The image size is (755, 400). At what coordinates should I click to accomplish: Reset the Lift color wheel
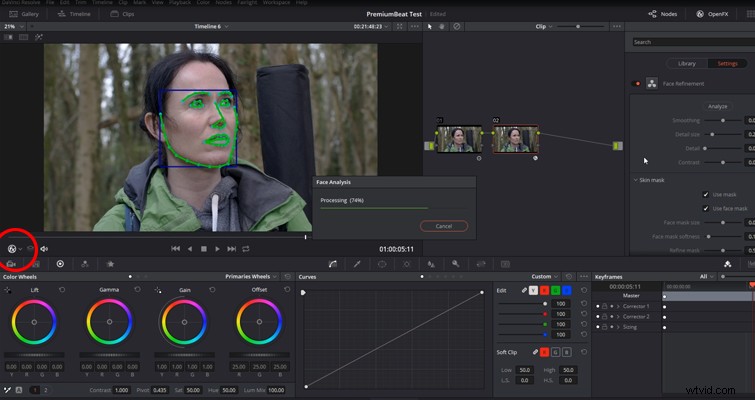(62, 290)
